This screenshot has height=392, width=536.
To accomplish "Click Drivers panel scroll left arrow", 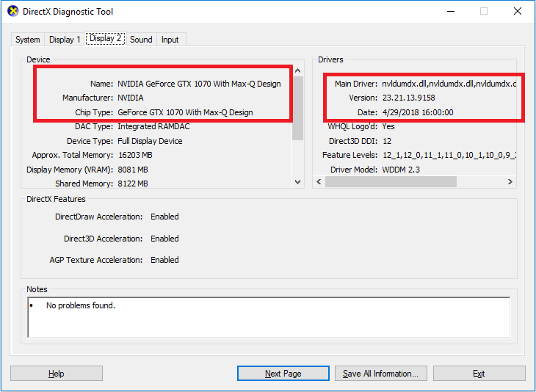I will pyautogui.click(x=319, y=182).
